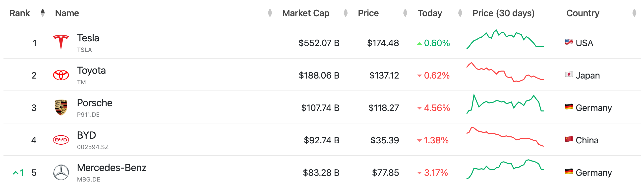Open the Mercedes-Benz company link

112,168
